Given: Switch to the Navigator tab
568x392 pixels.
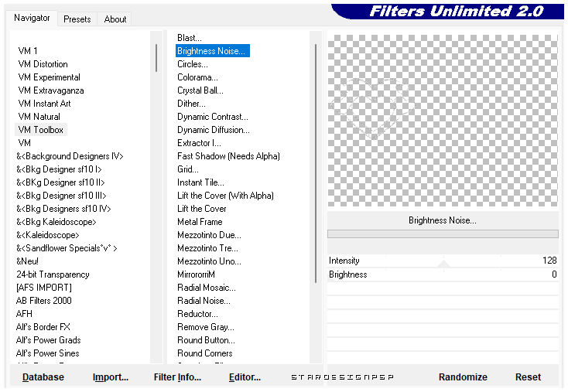Looking at the screenshot, I should (x=32, y=18).
